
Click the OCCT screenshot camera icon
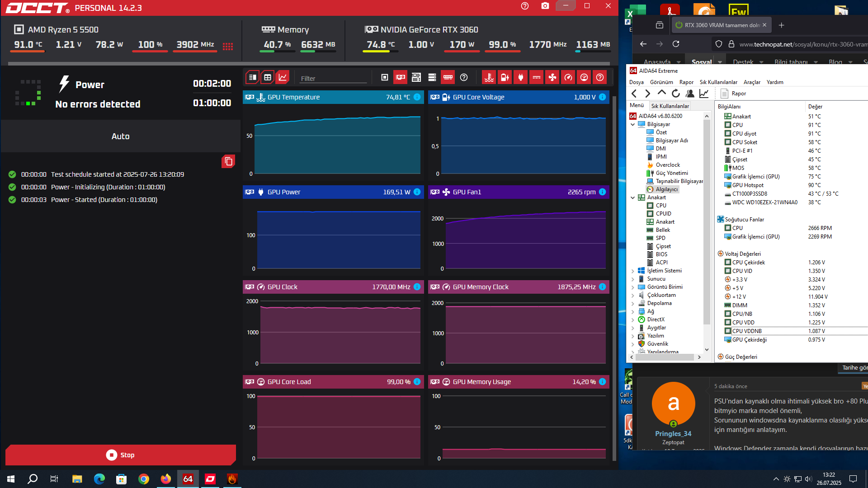(x=545, y=6)
